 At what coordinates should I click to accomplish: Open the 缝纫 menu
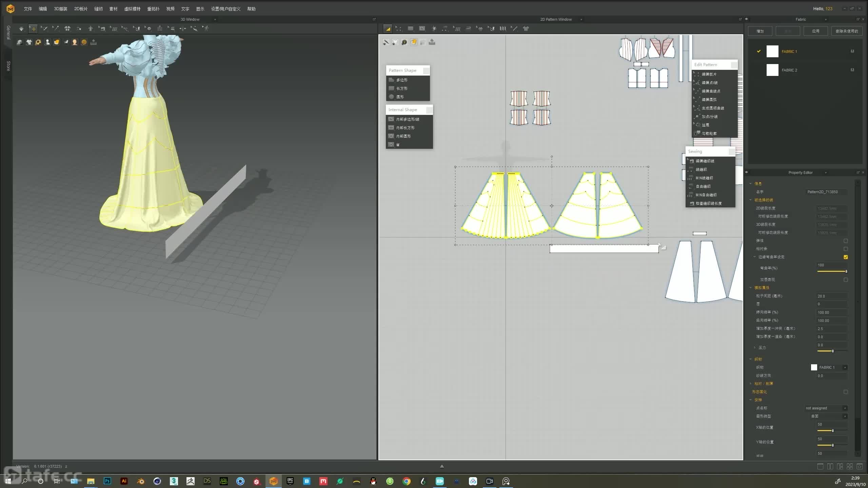(98, 9)
